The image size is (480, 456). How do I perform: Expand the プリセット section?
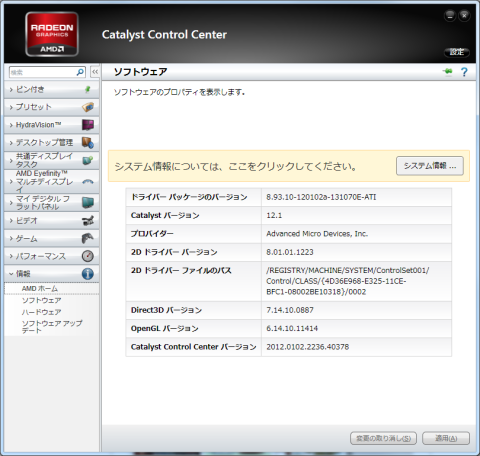pos(52,107)
